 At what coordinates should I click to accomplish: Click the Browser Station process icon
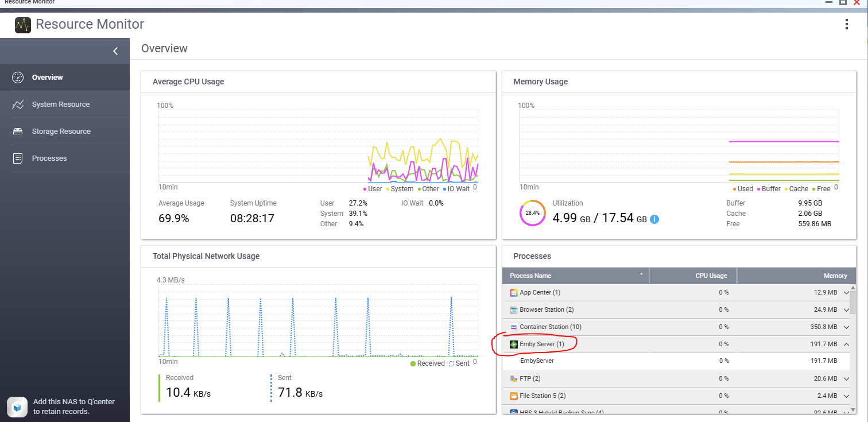point(514,310)
